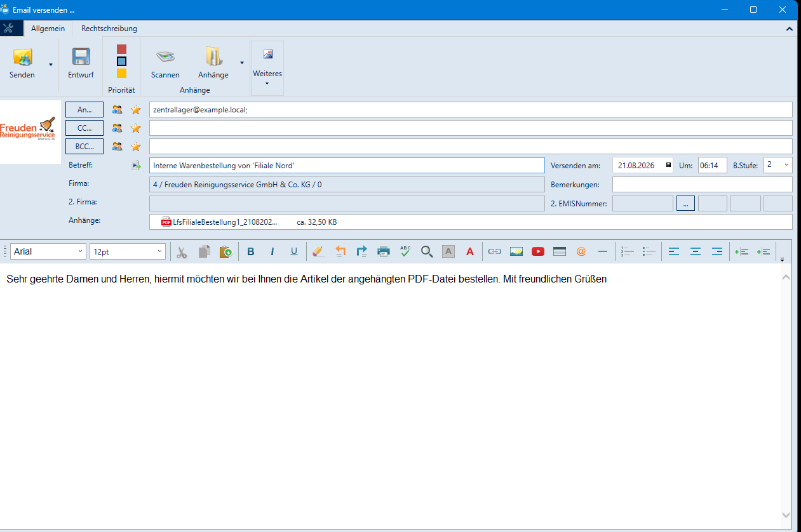This screenshot has width=801, height=532.
Task: Toggle bold formatting
Action: click(x=251, y=251)
